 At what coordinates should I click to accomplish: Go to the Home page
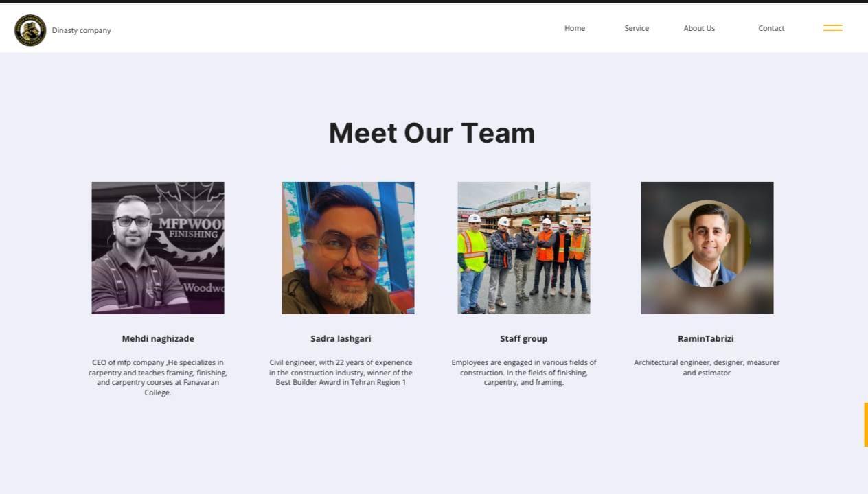574,28
